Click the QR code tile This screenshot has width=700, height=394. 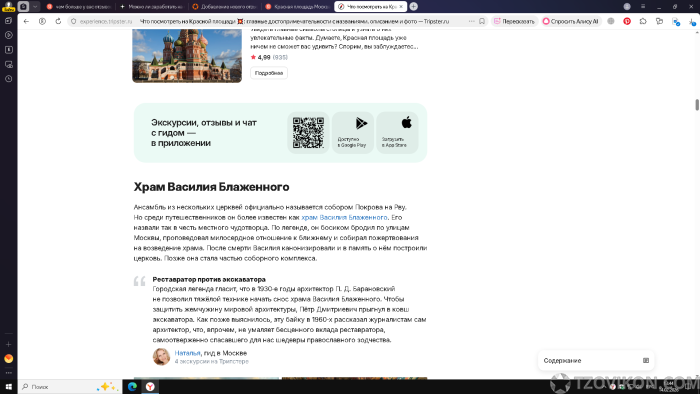tap(308, 133)
